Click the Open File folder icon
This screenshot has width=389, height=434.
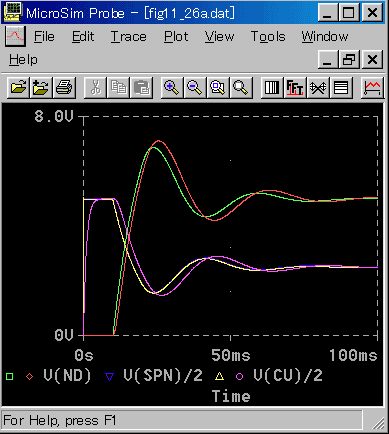(18, 88)
